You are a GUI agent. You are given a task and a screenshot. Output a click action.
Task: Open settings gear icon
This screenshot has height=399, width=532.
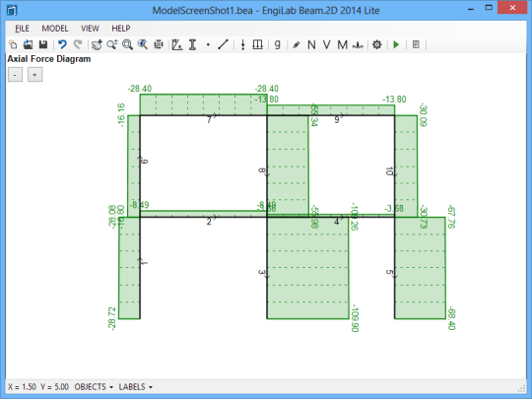377,44
